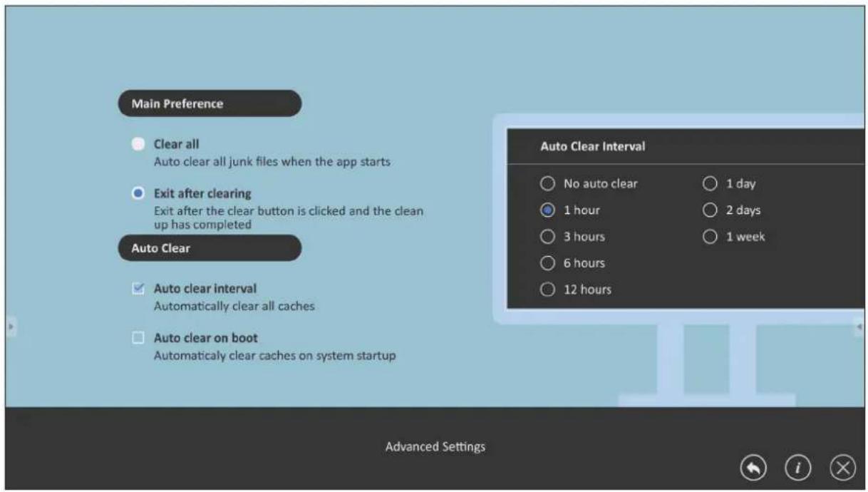Enable Auto clear on boot checkbox
The height and width of the screenshot is (492, 868).
pyautogui.click(x=138, y=338)
